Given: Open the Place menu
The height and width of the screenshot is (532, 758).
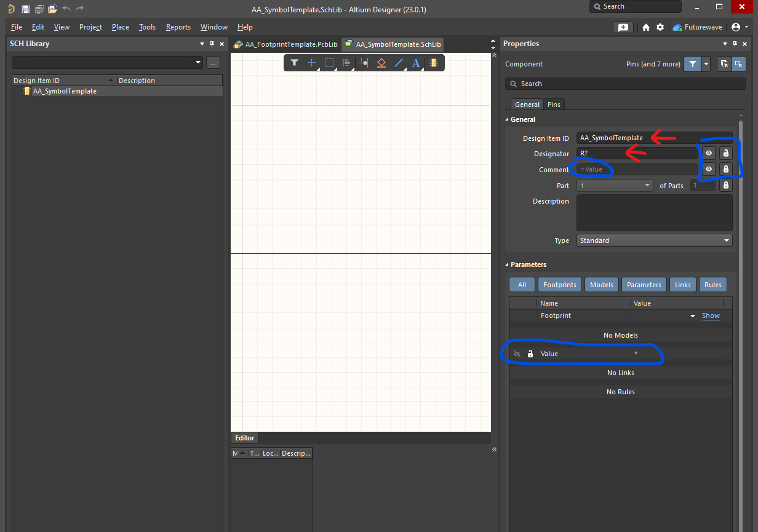Looking at the screenshot, I should coord(121,27).
